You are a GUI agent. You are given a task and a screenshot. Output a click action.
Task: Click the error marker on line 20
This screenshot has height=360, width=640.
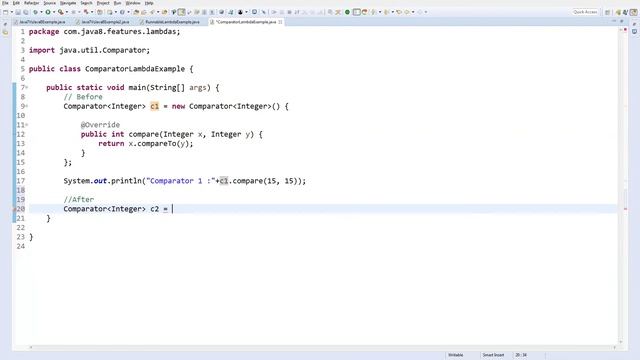[x=15, y=209]
